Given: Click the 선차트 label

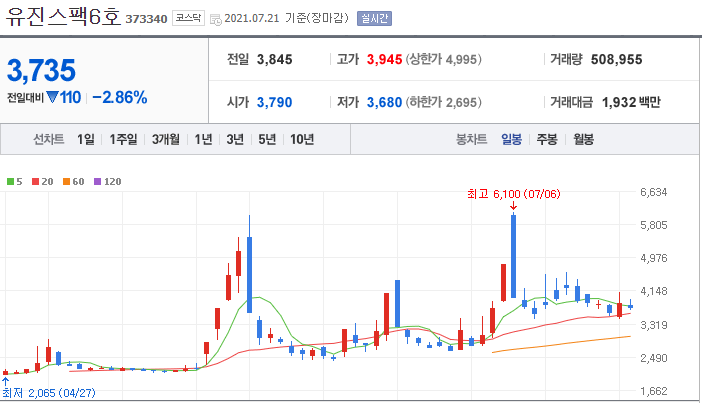Looking at the screenshot, I should (x=48, y=139).
